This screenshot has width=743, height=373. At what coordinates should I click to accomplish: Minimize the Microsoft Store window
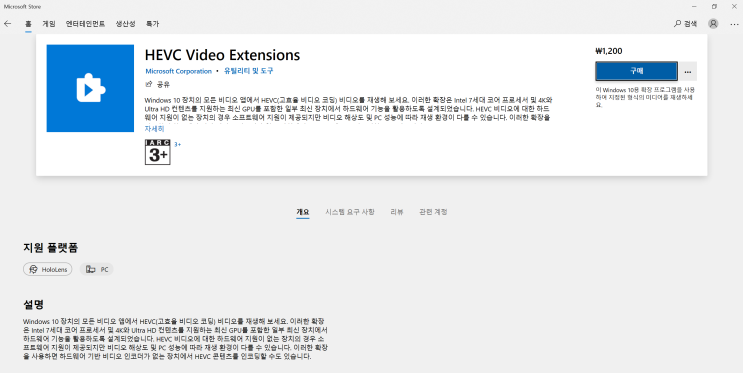pos(694,7)
